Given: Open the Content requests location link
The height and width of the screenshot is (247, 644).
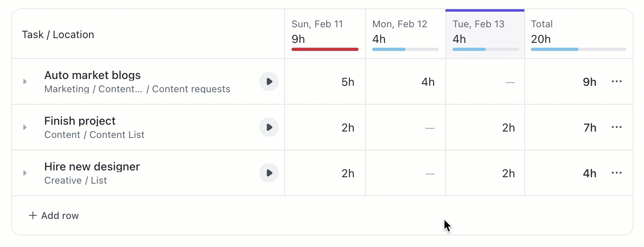Looking at the screenshot, I should coord(191,89).
